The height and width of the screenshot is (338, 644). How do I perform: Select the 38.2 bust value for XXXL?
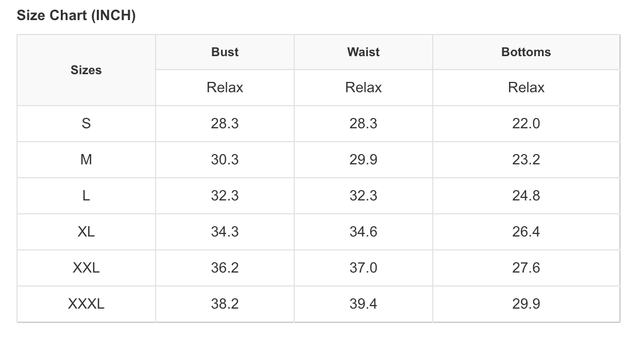point(225,304)
